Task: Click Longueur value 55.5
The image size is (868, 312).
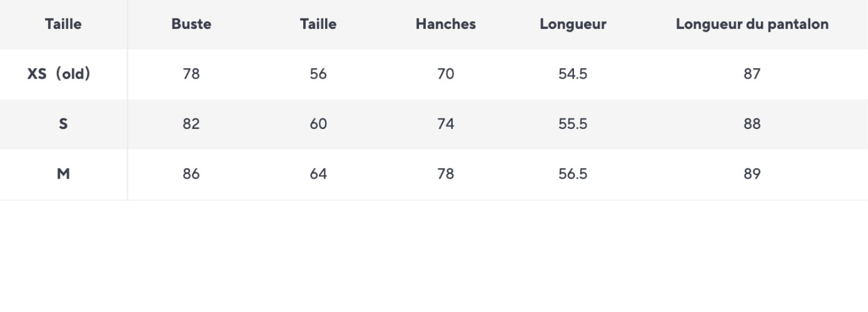Action: [573, 124]
